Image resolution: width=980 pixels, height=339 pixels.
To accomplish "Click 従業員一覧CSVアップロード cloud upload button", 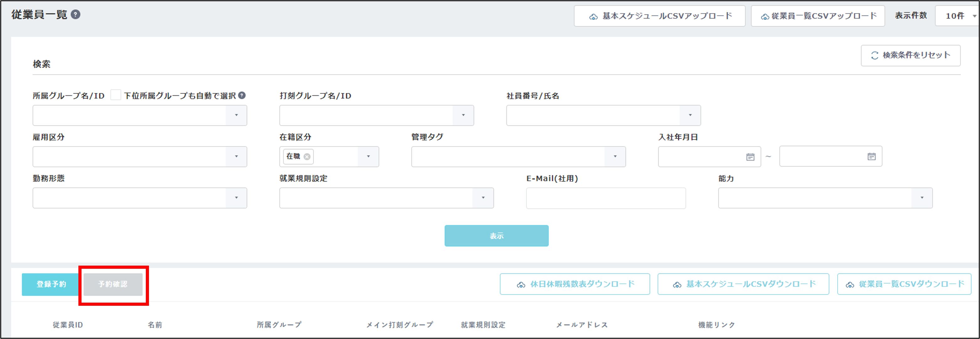I will (x=818, y=16).
